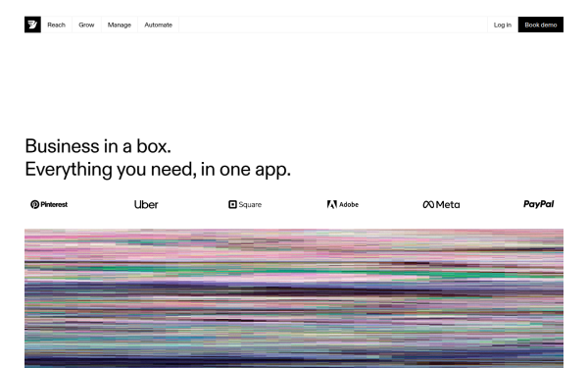Click the Log in link
The width and height of the screenshot is (588, 368).
pos(503,25)
